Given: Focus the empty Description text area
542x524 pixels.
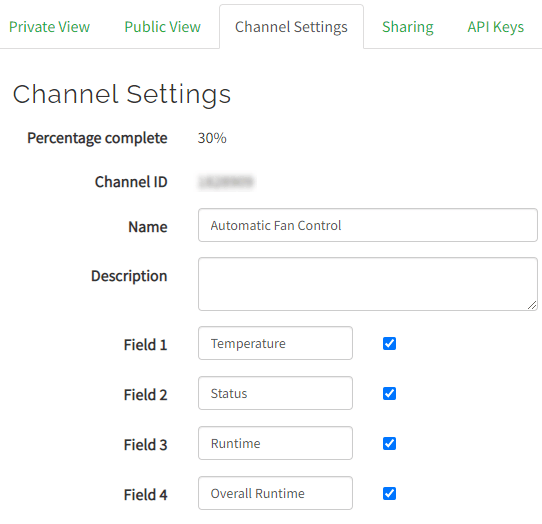Looking at the screenshot, I should point(368,284).
